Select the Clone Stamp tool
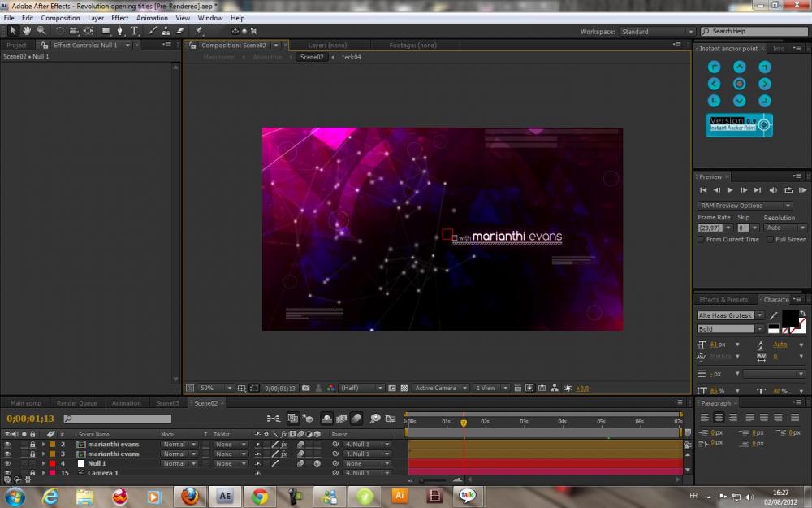812x508 pixels. (x=166, y=31)
